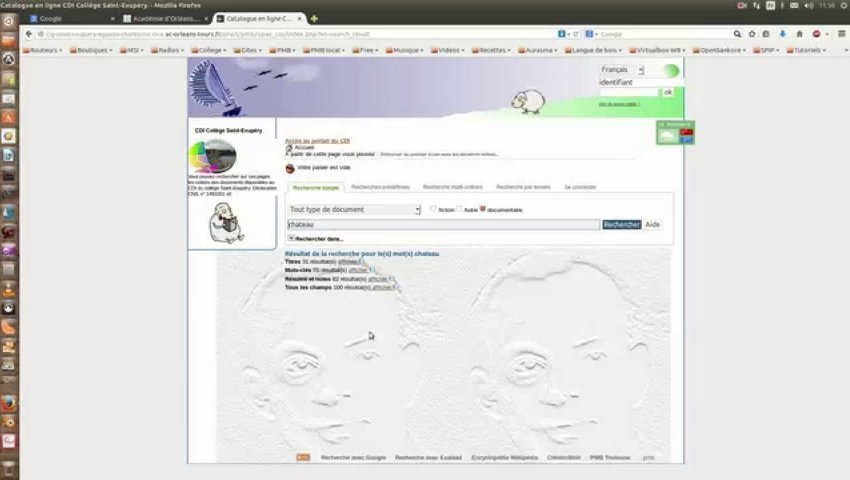Viewport: 850px width, 480px height.
Task: Click the magnifier icon in the search bar
Action: point(737,34)
